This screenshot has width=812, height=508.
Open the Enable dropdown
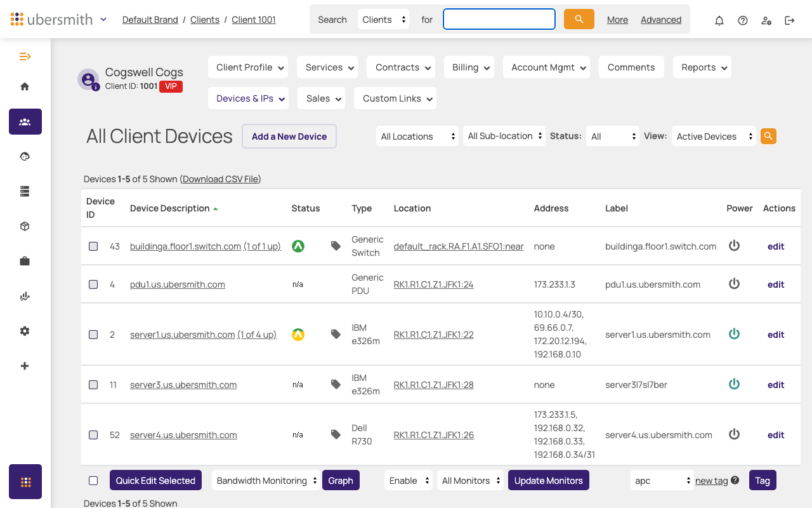coord(409,480)
